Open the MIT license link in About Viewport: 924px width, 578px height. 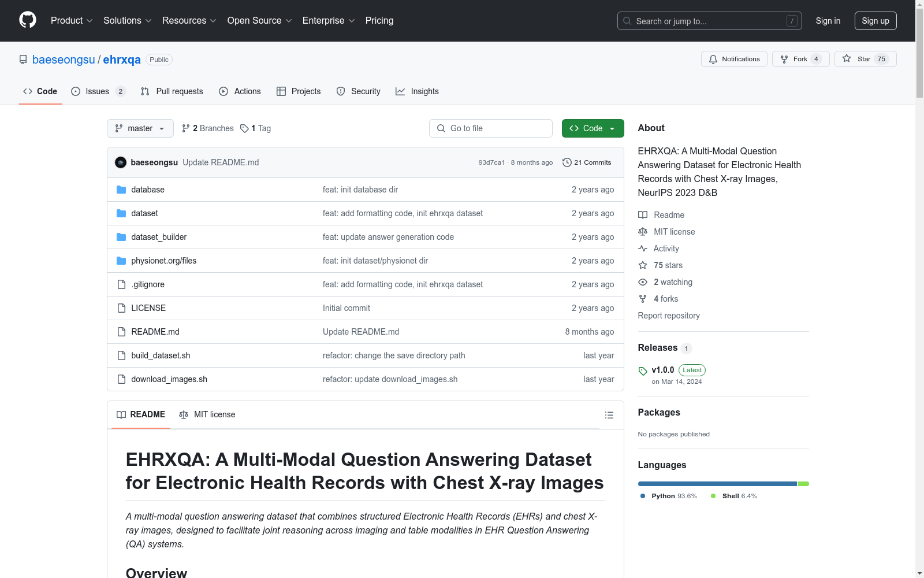[x=666, y=232]
